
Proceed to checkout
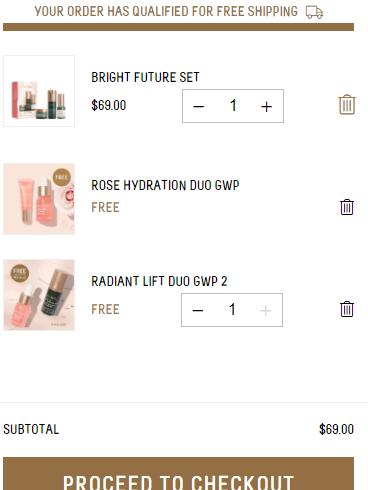coord(178,474)
